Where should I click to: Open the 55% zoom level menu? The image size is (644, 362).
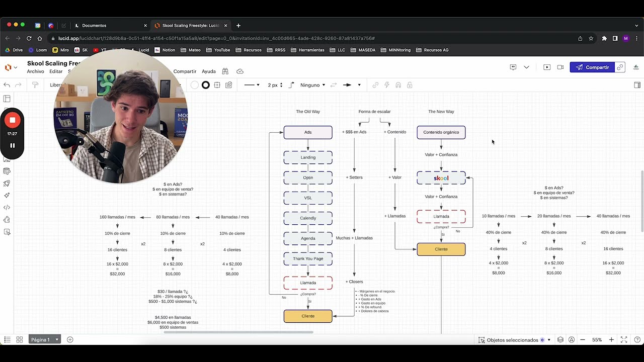[x=597, y=340]
